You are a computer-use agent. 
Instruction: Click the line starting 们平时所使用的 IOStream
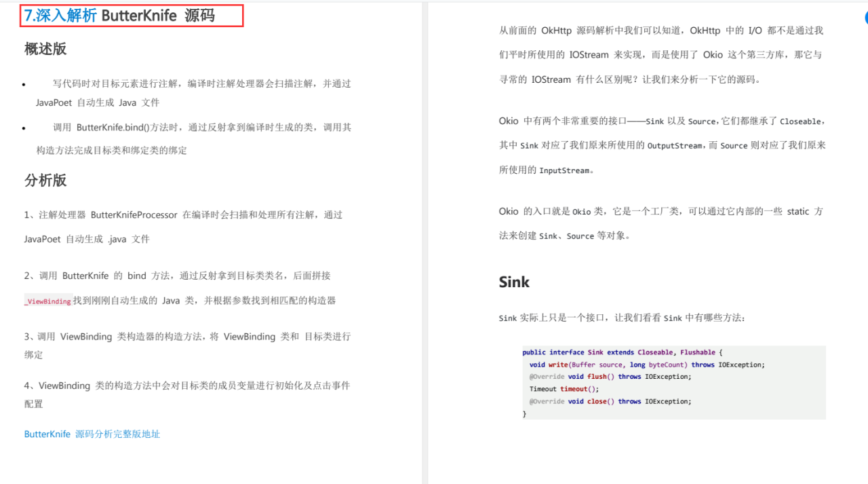(660, 55)
